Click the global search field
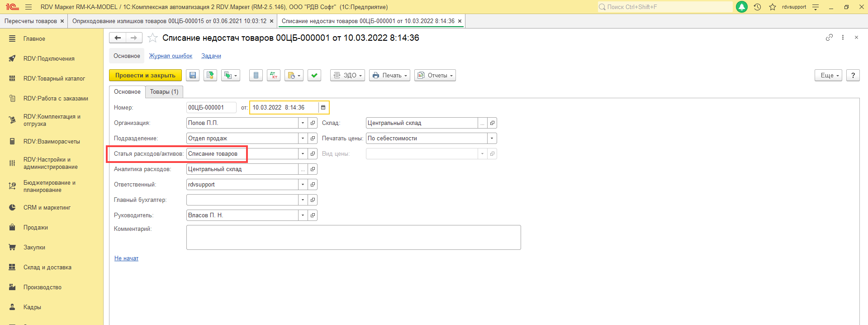Image resolution: width=868 pixels, height=325 pixels. click(x=665, y=7)
